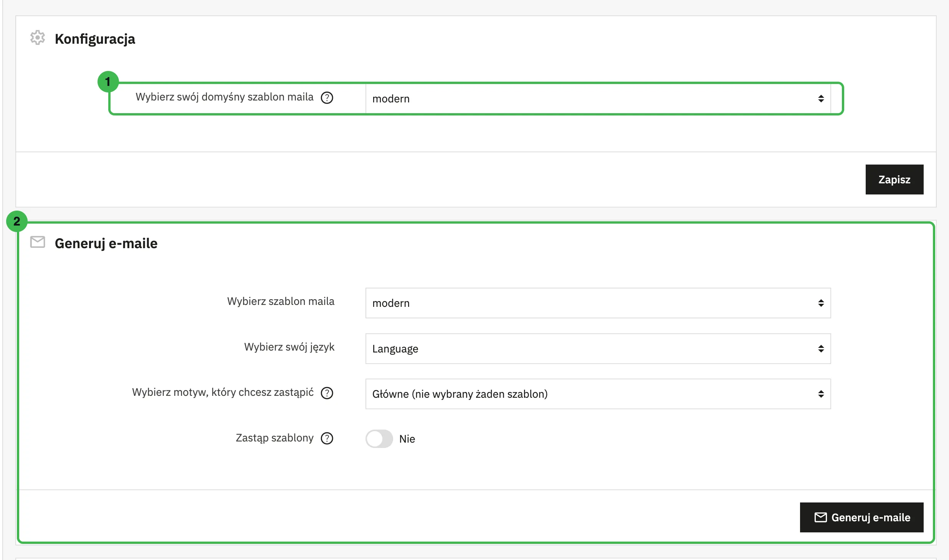
Task: Click label Wybierz motyw, który chcesz zastąpić
Action: tap(223, 392)
